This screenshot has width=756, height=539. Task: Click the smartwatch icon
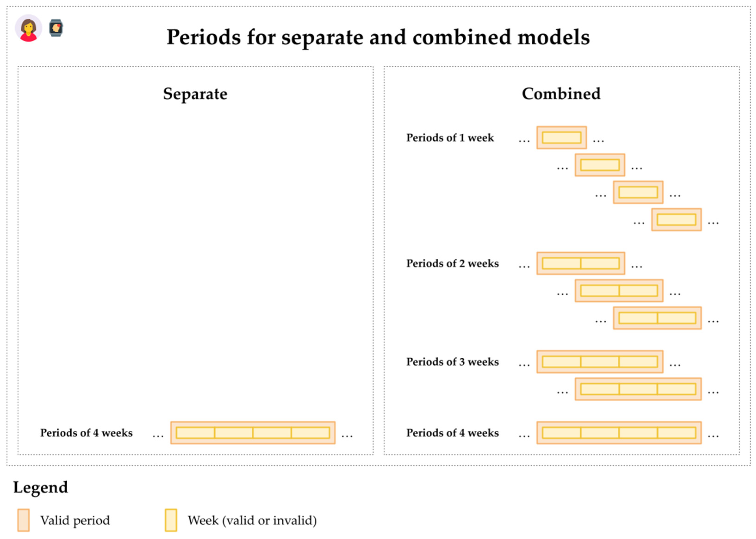tap(56, 28)
